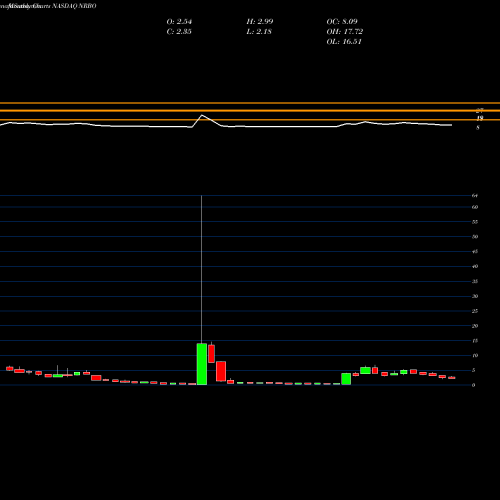
Task: Click the 'OL: 16.51' value
Action: [344, 41]
